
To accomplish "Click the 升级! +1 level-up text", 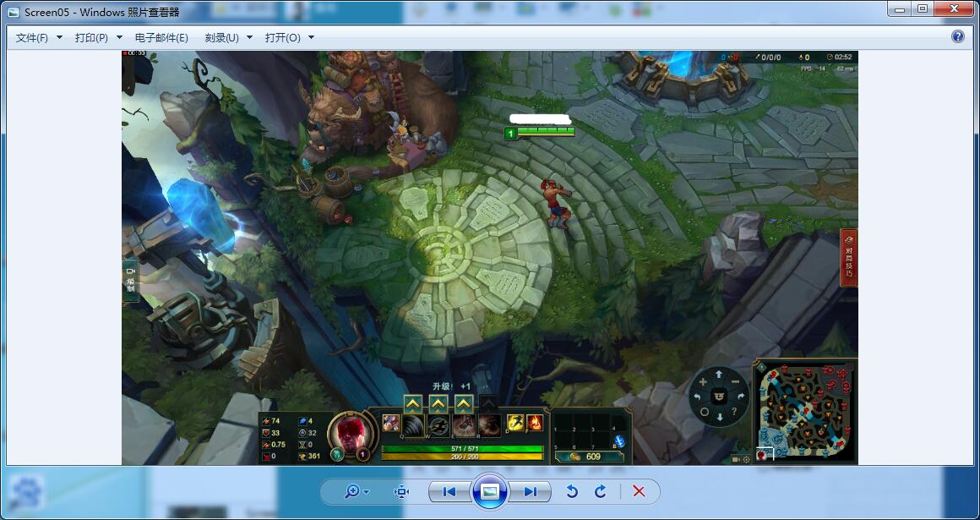I will (x=451, y=386).
